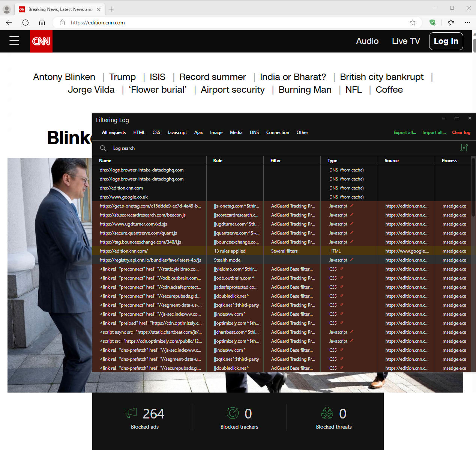The width and height of the screenshot is (476, 450).
Task: Switch to the Media tab
Action: (236, 132)
